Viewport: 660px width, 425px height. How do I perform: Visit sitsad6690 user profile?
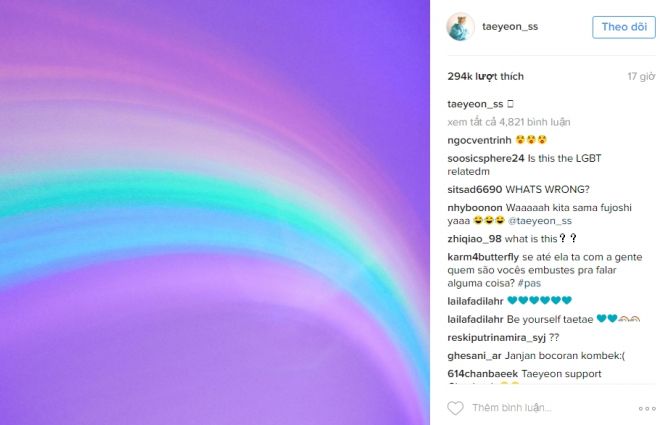tap(474, 189)
